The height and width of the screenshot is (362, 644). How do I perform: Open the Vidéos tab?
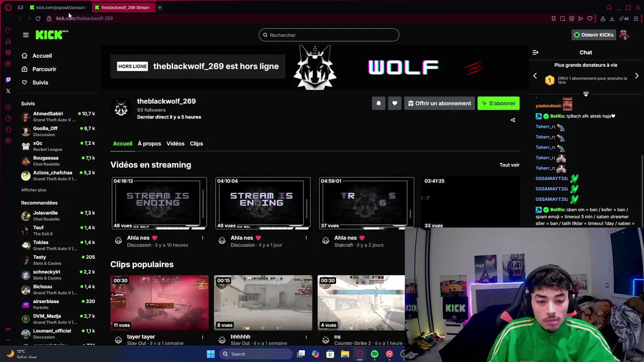click(176, 144)
